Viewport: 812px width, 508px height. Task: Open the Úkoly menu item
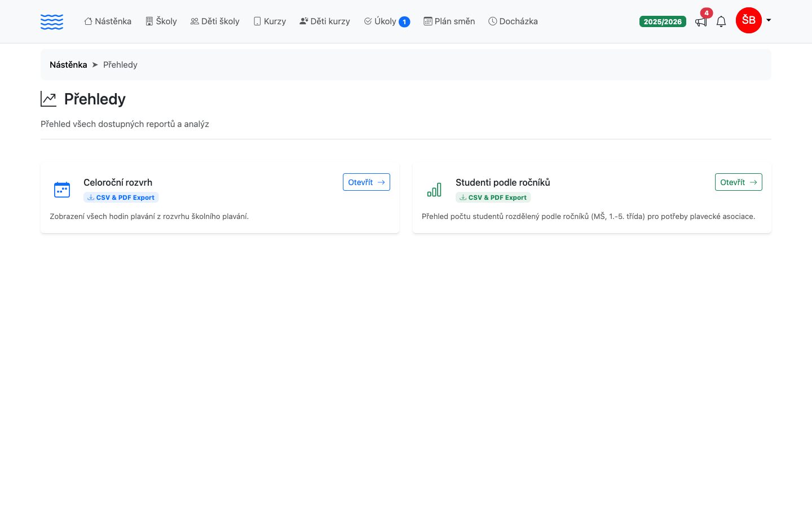click(387, 21)
